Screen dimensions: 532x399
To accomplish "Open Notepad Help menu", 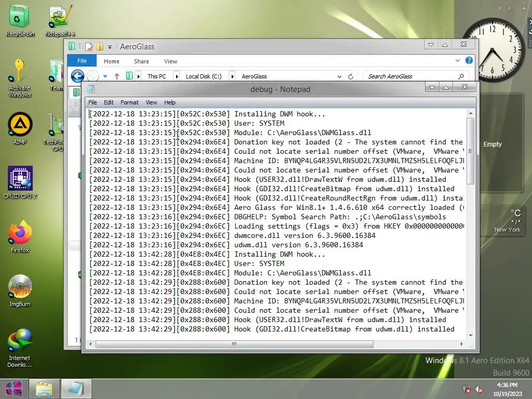I will coord(170,102).
